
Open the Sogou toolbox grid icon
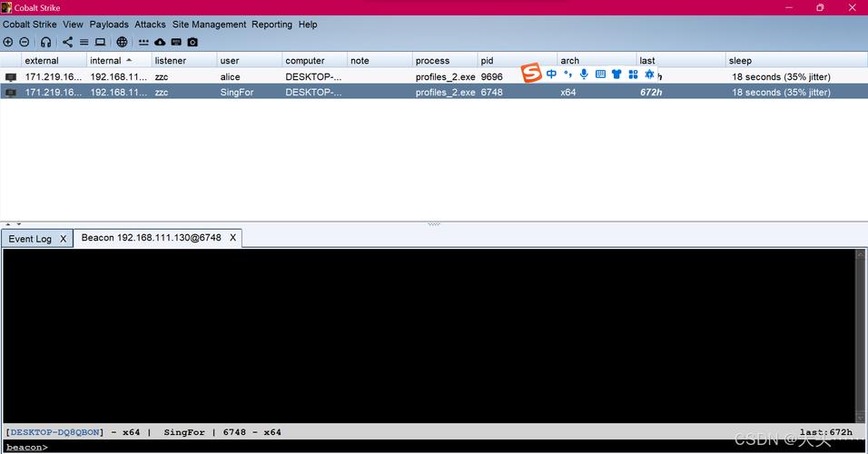point(633,74)
